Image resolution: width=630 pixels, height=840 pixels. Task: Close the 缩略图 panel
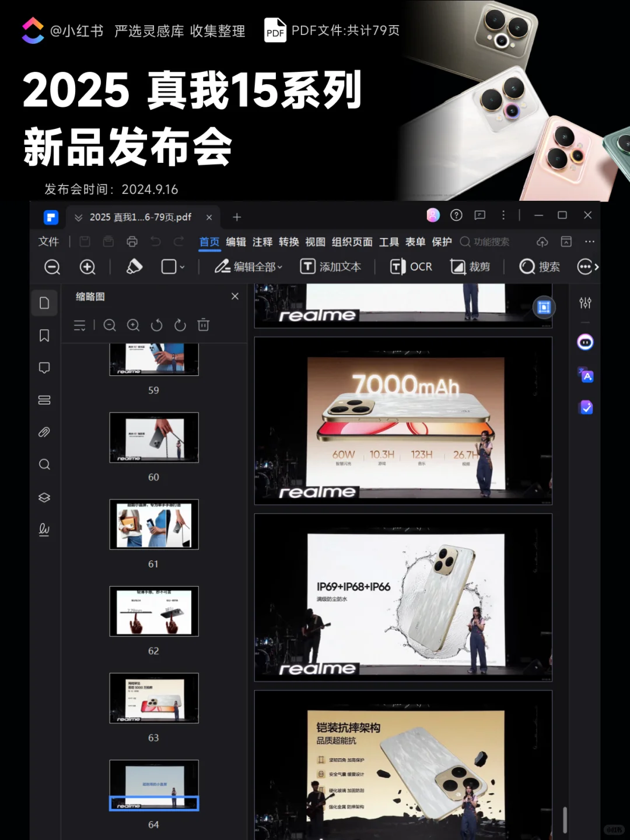point(235,296)
